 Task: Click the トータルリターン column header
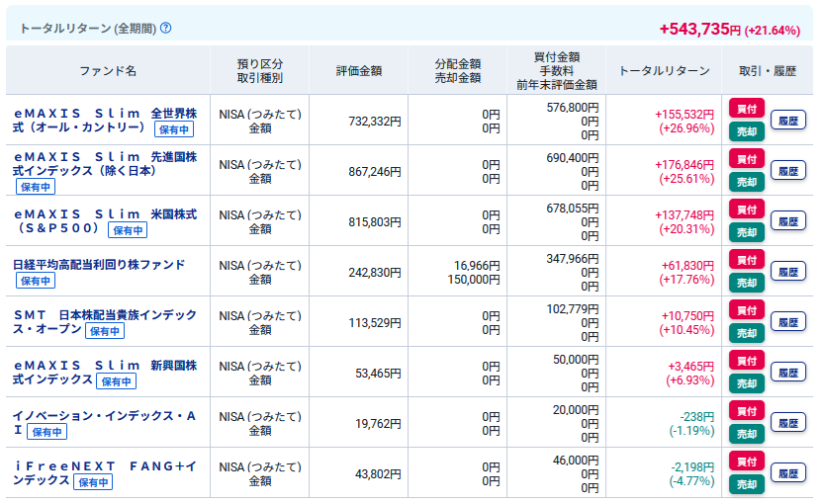tap(664, 70)
